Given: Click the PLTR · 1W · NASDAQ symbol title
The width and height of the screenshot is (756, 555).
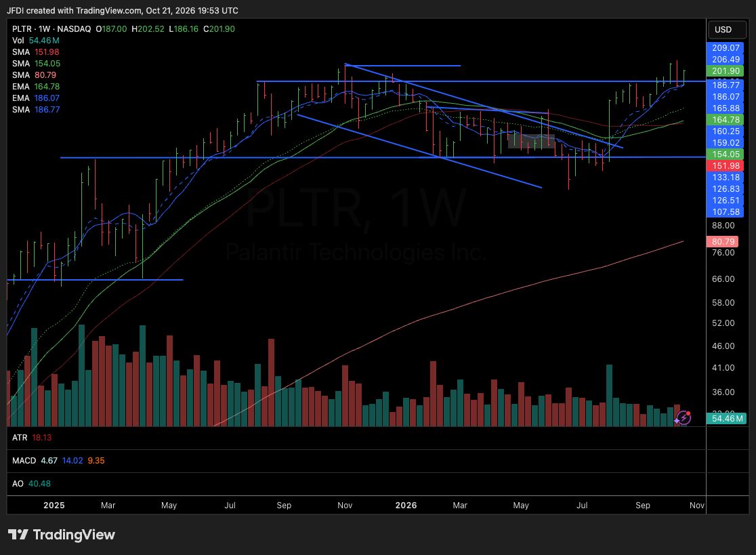Looking at the screenshot, I should [51, 29].
